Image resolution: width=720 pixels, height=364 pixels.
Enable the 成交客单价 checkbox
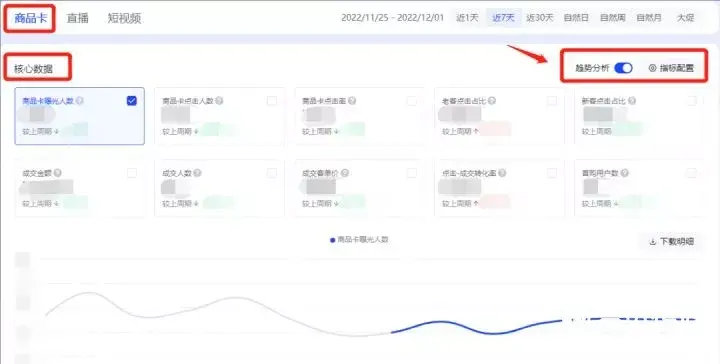point(412,173)
